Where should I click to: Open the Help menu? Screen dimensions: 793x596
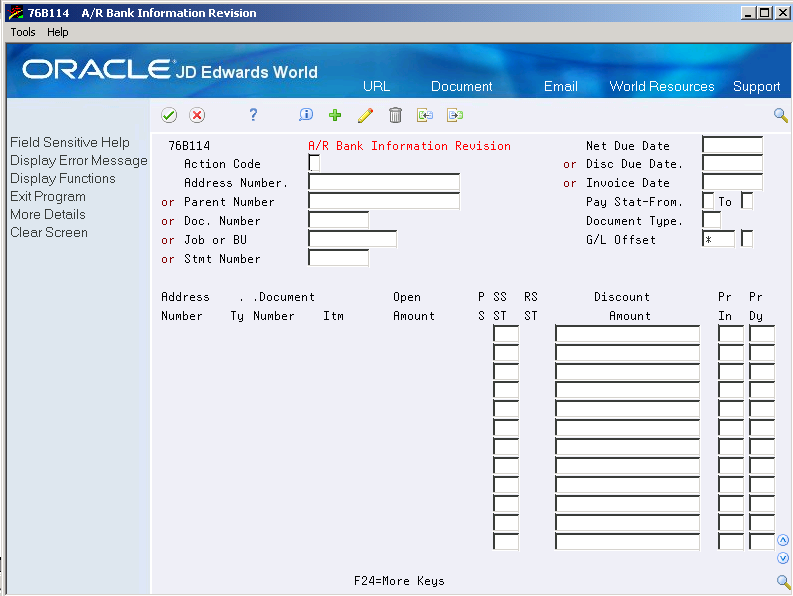58,32
